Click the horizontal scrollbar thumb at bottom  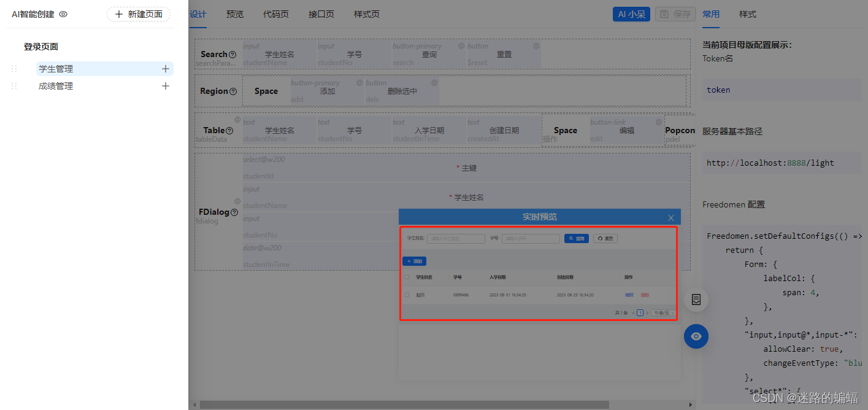tap(404, 405)
